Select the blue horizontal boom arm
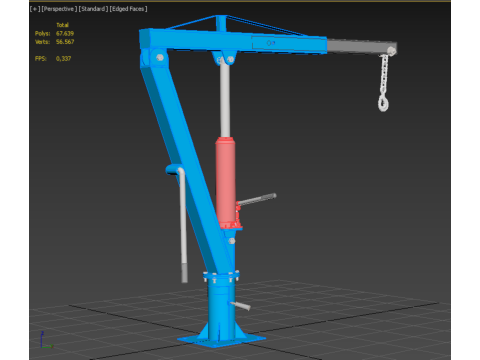 233,41
